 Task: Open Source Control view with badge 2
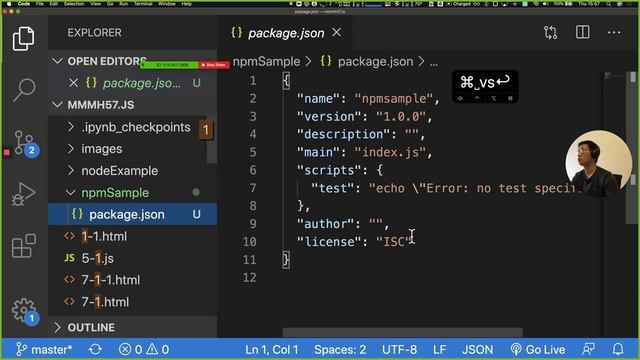(25, 143)
